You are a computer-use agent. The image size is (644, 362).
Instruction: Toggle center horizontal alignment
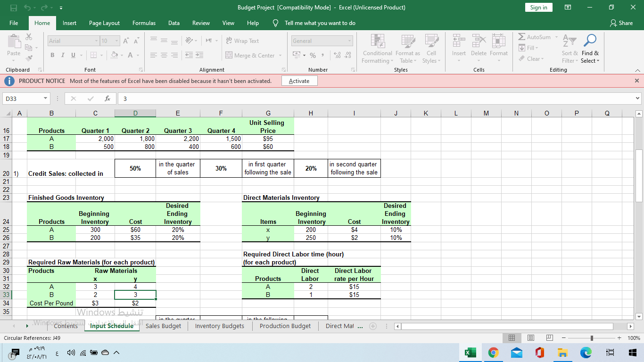[x=164, y=55]
